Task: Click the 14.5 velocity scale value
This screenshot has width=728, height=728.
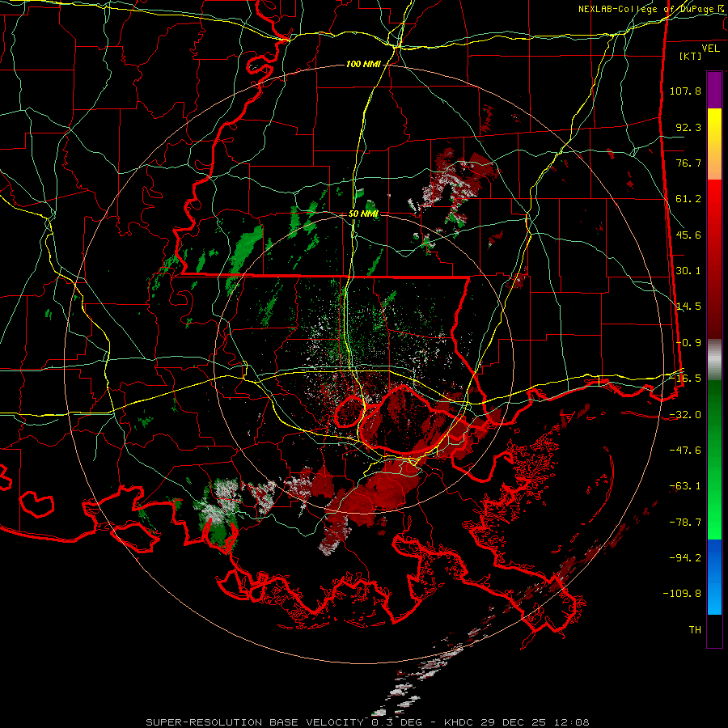Action: [688, 307]
